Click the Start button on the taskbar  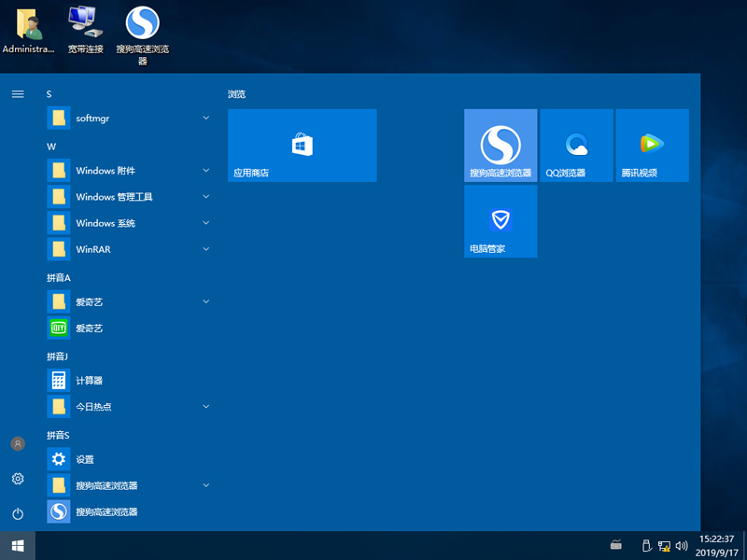(x=17, y=546)
